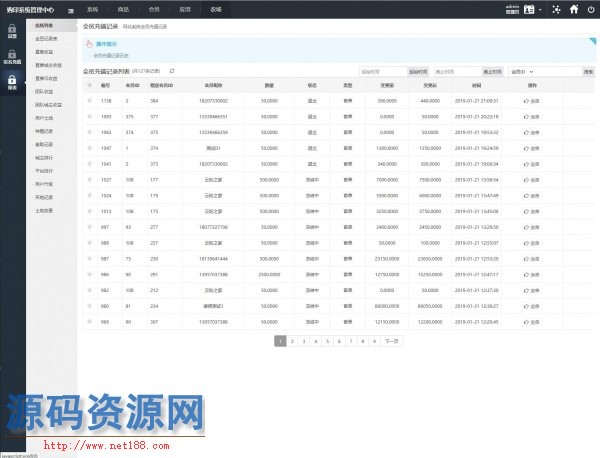Image resolution: width=600 pixels, height=458 pixels.
Task: Expand the admin account dropdown arrow
Action: 541,8
